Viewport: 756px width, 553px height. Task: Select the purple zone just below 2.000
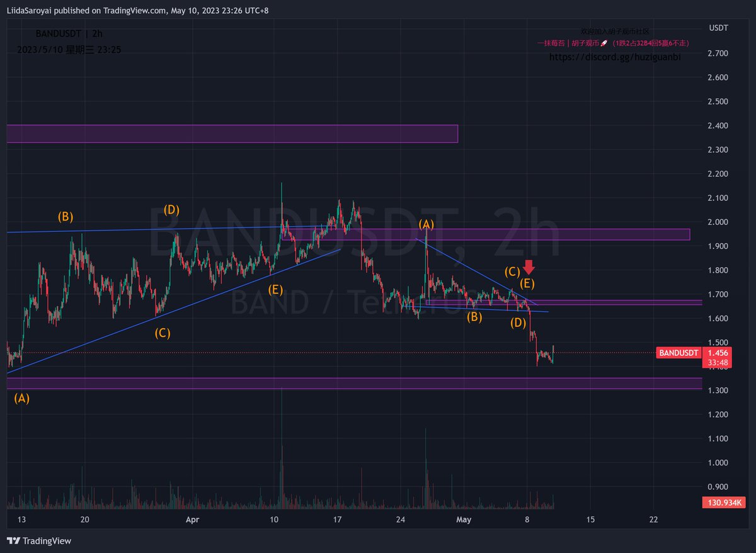(486, 234)
